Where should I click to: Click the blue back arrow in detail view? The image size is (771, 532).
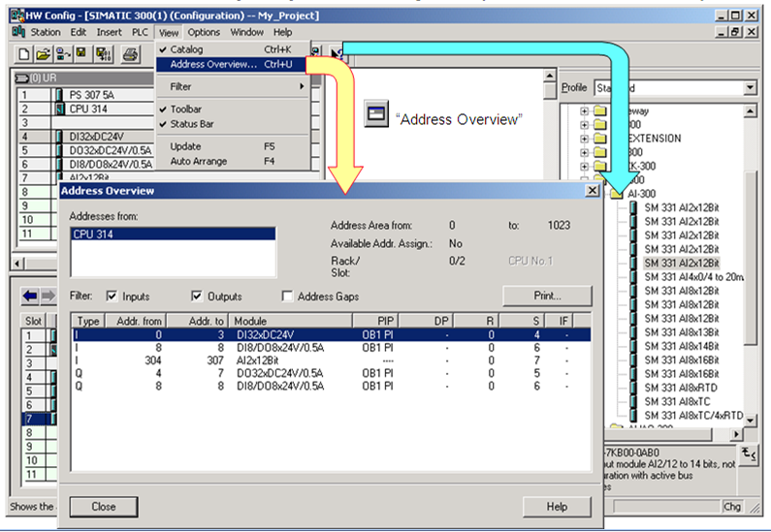(x=30, y=296)
